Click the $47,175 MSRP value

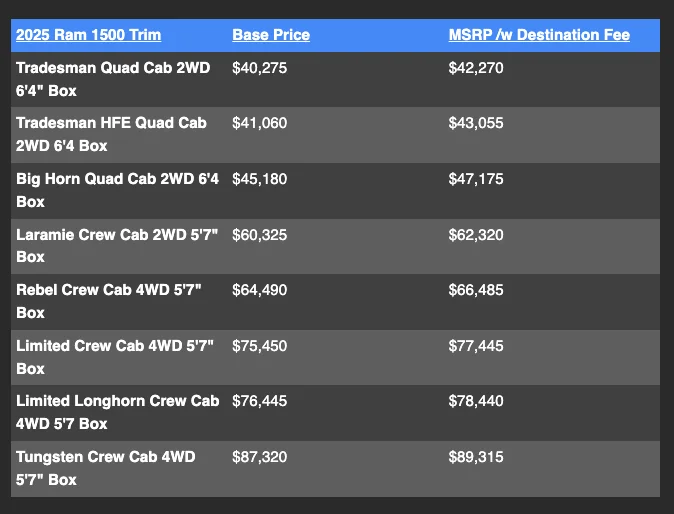coord(476,179)
